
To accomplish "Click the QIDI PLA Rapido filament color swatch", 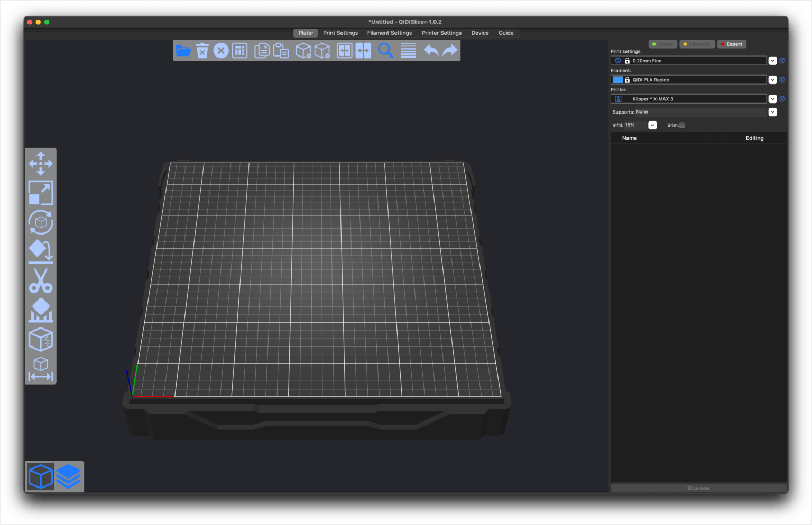I will [x=617, y=79].
